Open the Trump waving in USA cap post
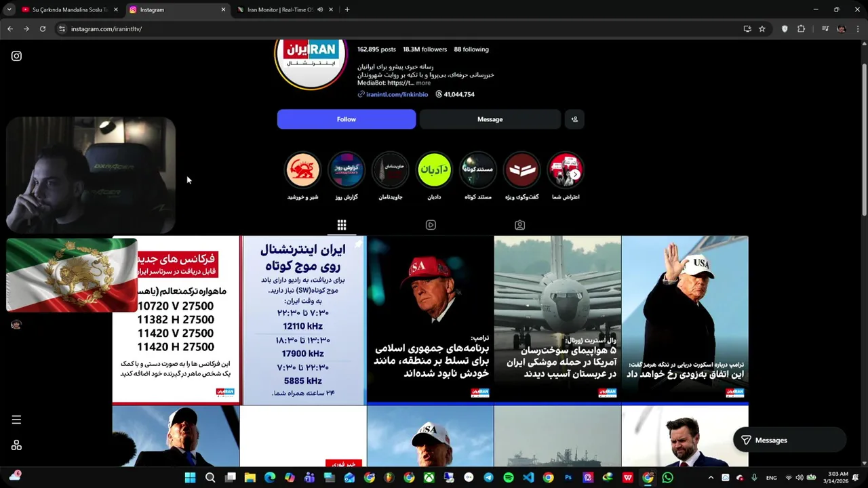 point(685,320)
